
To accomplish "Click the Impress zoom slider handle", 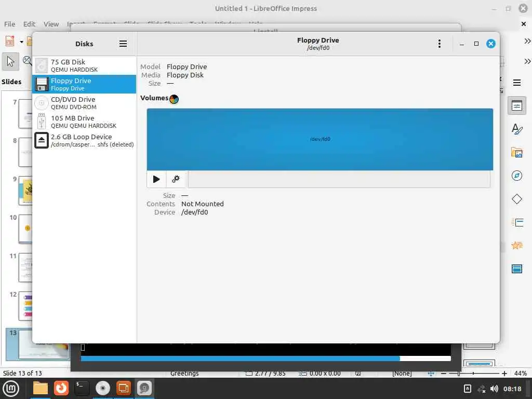I will coord(459,374).
